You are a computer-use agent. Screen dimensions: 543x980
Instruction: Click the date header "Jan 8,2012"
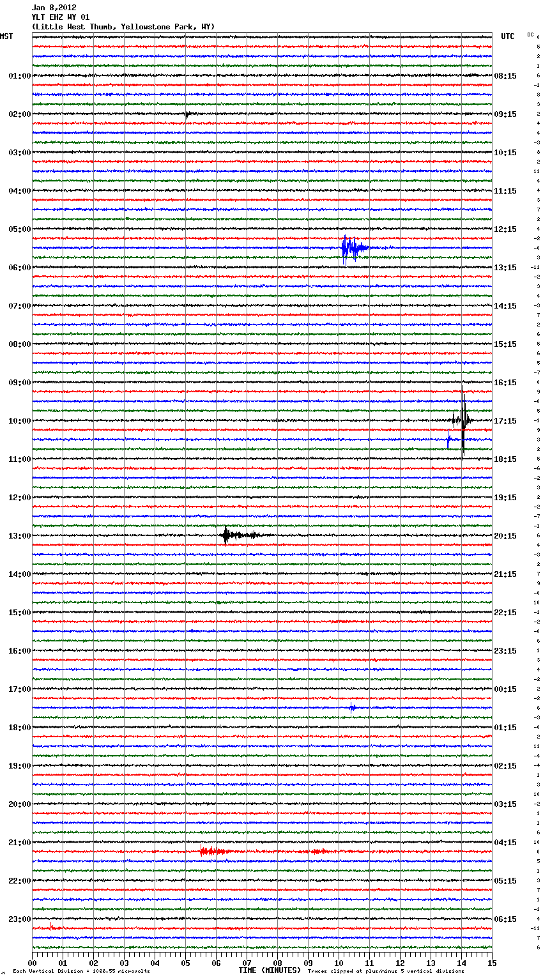(54, 8)
